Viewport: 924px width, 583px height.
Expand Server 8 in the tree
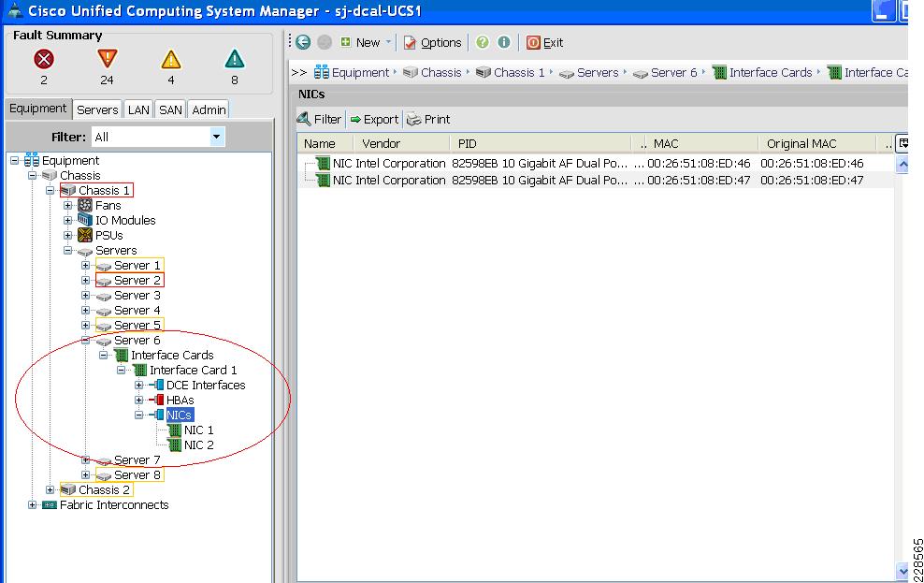click(x=85, y=474)
